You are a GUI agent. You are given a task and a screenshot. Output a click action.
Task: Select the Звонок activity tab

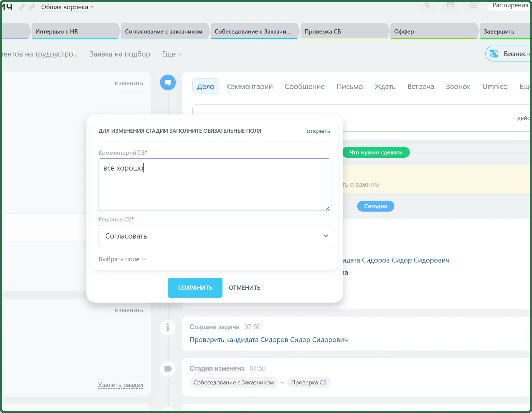pyautogui.click(x=458, y=86)
